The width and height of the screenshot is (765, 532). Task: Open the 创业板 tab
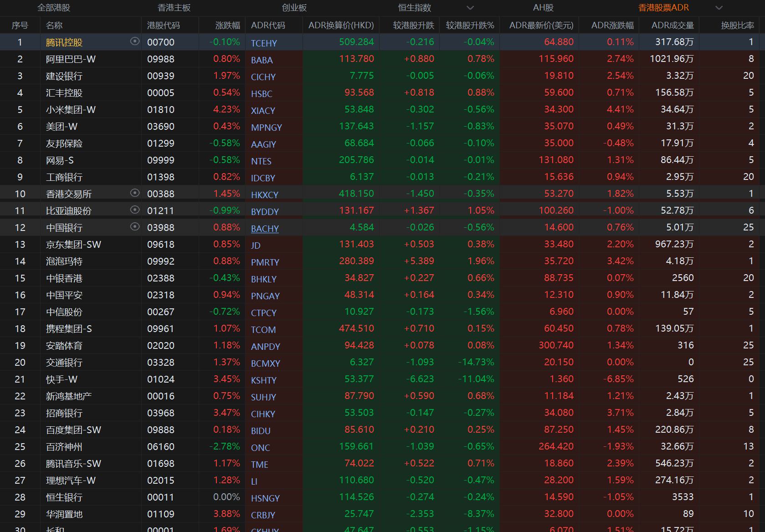coord(294,8)
